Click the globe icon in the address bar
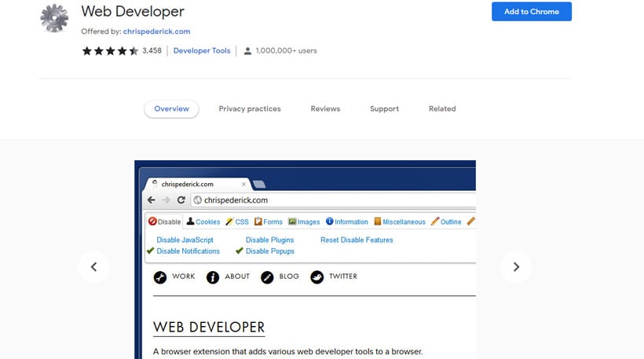 pos(198,200)
